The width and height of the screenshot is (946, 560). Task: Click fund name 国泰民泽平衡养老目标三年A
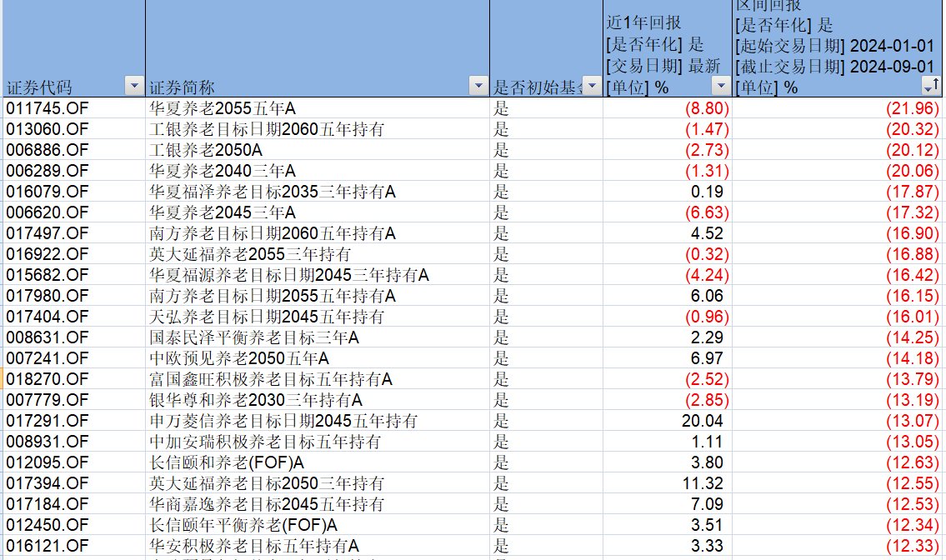tap(254, 337)
